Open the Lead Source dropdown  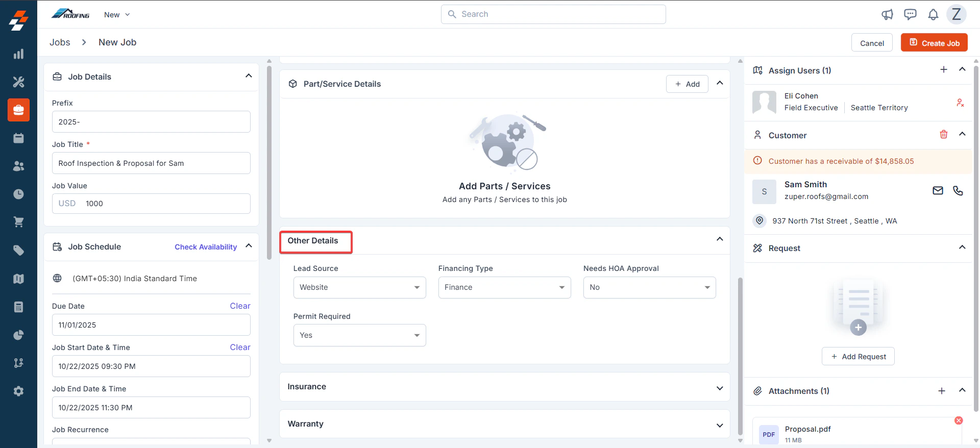pos(359,287)
